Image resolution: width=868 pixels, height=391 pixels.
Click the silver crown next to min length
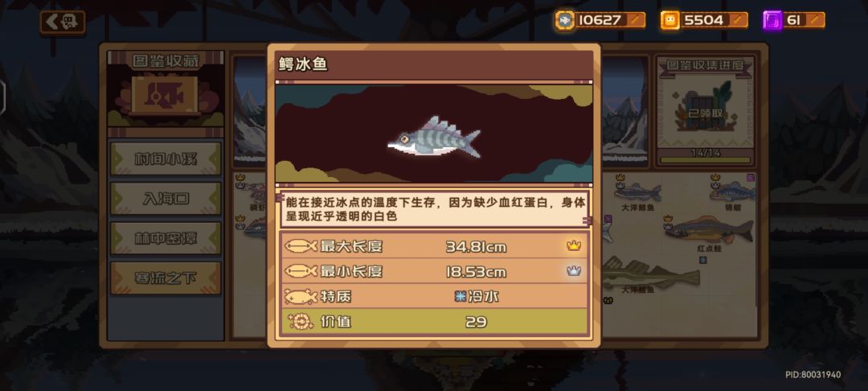574,271
